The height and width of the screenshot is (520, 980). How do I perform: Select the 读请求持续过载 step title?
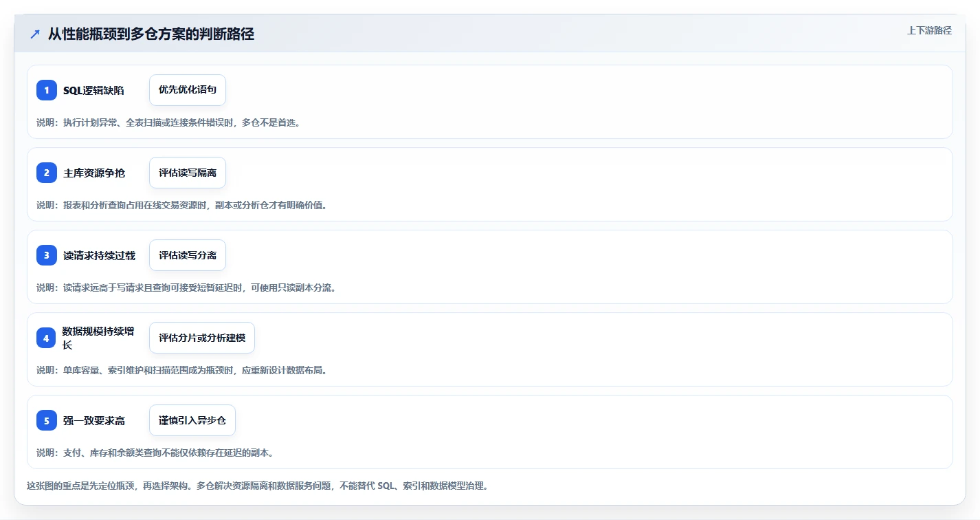click(99, 255)
